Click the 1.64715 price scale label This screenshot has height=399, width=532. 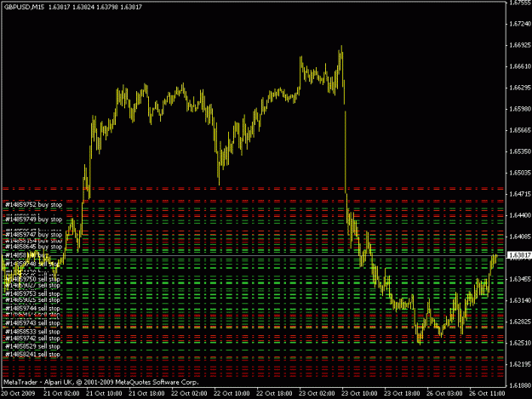[519, 194]
